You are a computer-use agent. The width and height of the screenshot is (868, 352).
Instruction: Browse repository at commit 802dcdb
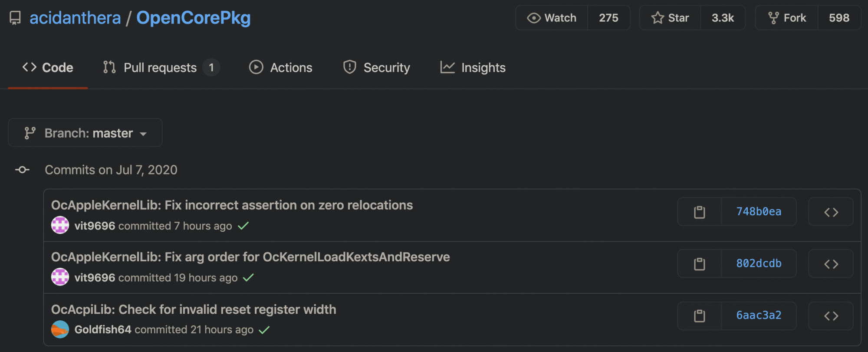(x=831, y=264)
